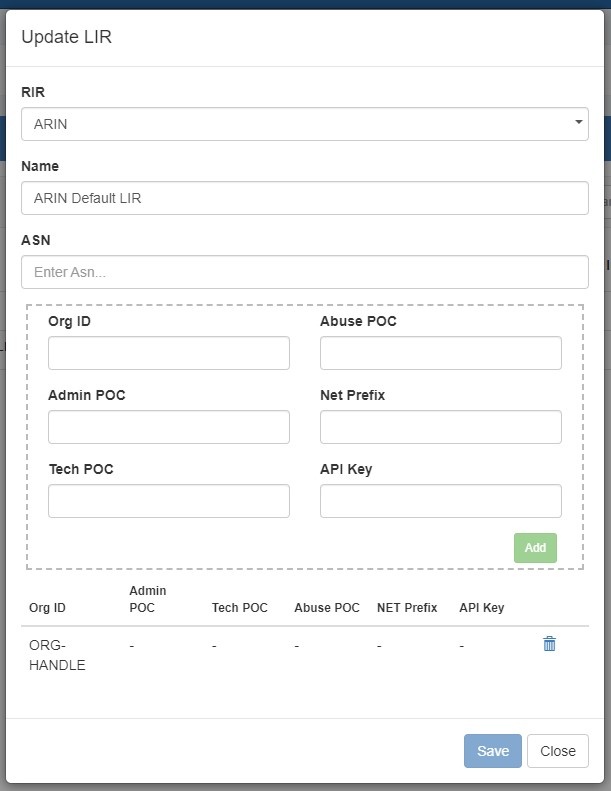Select the ORG-HANDLE table cell

click(x=56, y=655)
